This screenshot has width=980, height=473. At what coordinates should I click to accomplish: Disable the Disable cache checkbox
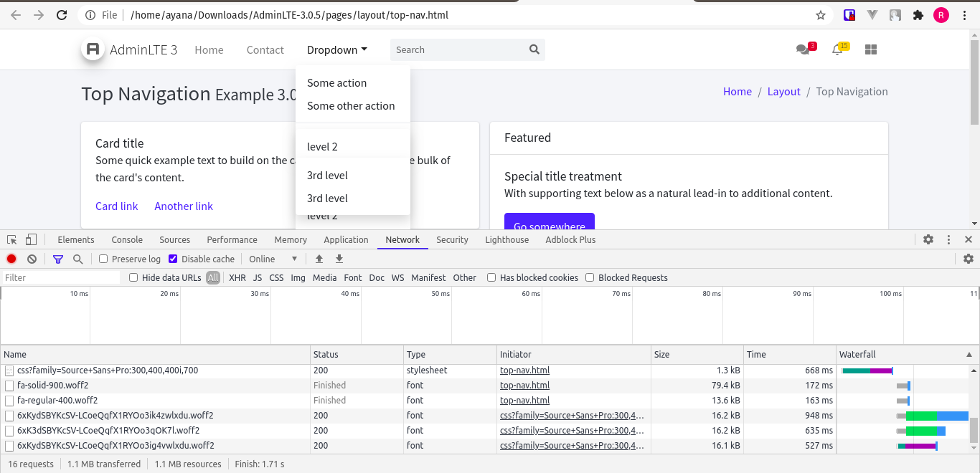point(173,259)
